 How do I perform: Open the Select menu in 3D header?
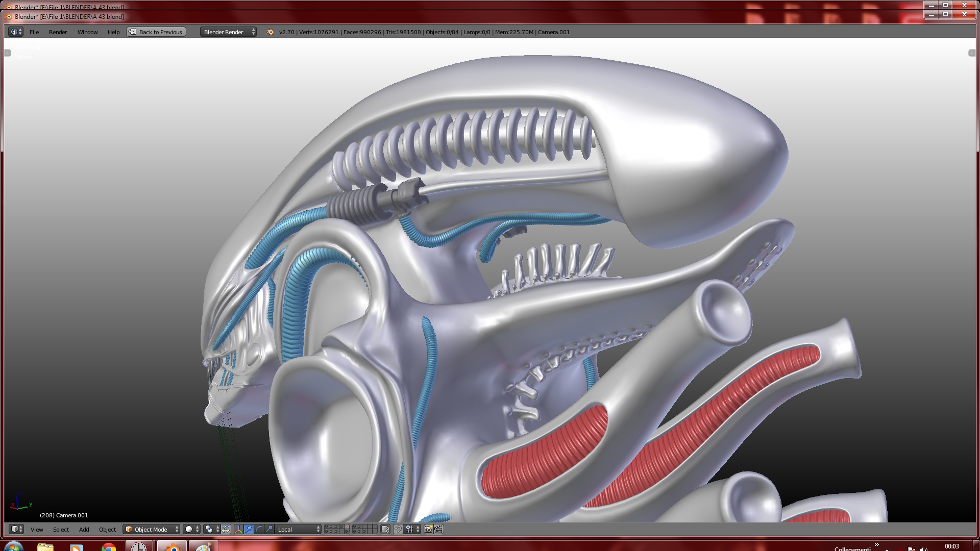pos(61,530)
